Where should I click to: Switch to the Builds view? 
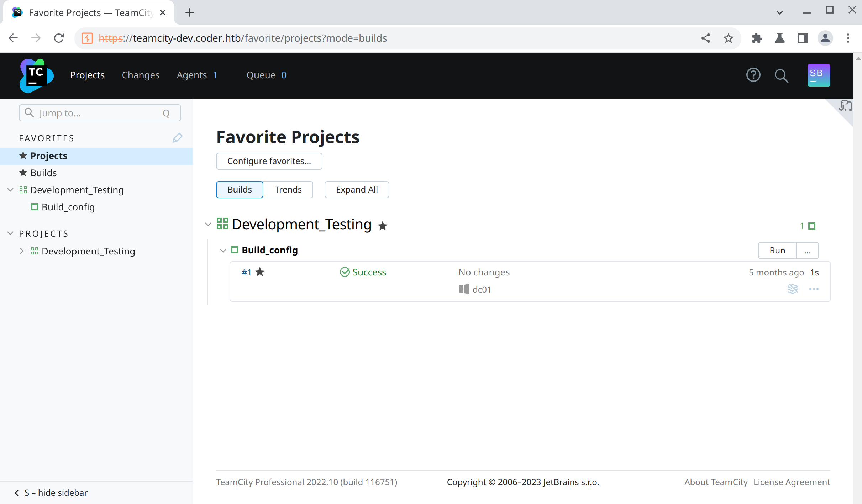pyautogui.click(x=240, y=190)
